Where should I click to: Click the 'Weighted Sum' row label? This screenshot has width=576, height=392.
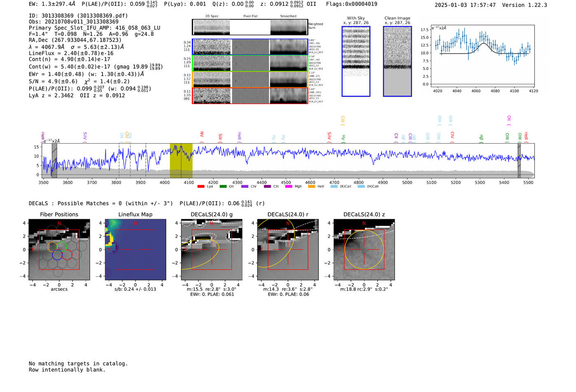pyautogui.click(x=316, y=26)
